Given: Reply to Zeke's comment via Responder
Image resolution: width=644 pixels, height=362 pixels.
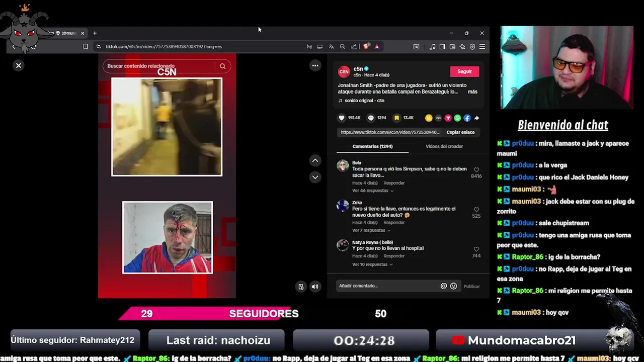Looking at the screenshot, I should (394, 223).
